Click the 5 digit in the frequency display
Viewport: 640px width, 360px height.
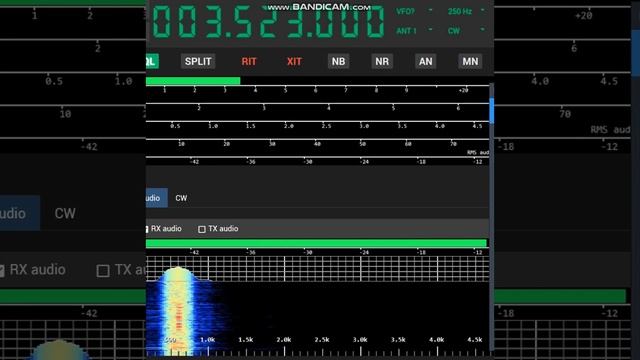pos(243,23)
